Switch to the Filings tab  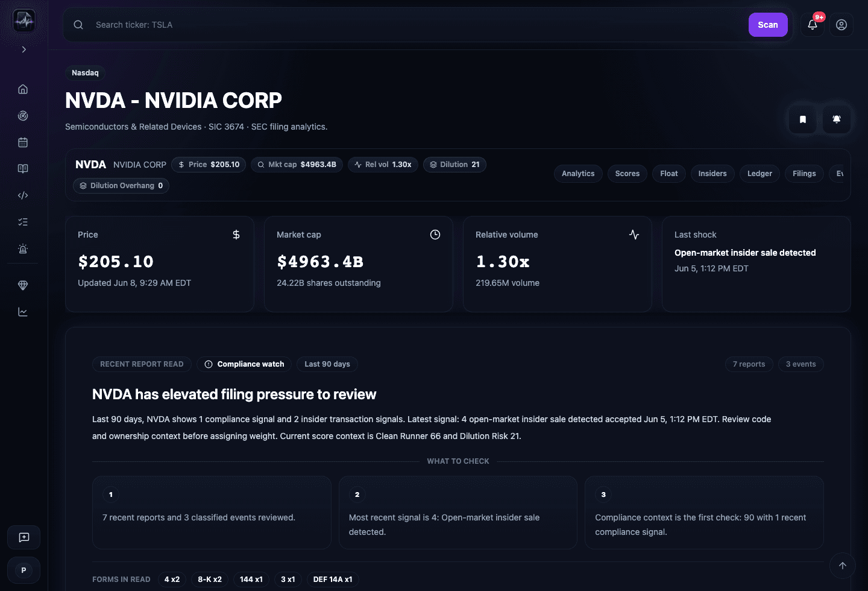[x=804, y=174]
